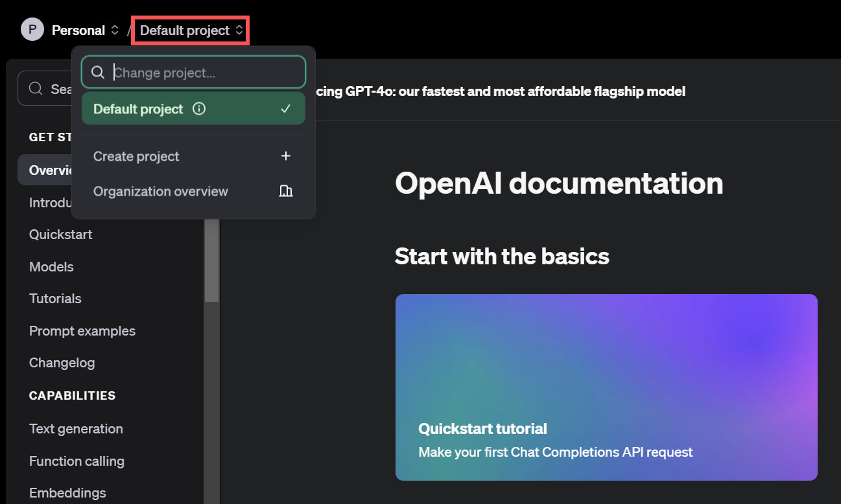Click the plus icon next to Create project

pos(286,156)
